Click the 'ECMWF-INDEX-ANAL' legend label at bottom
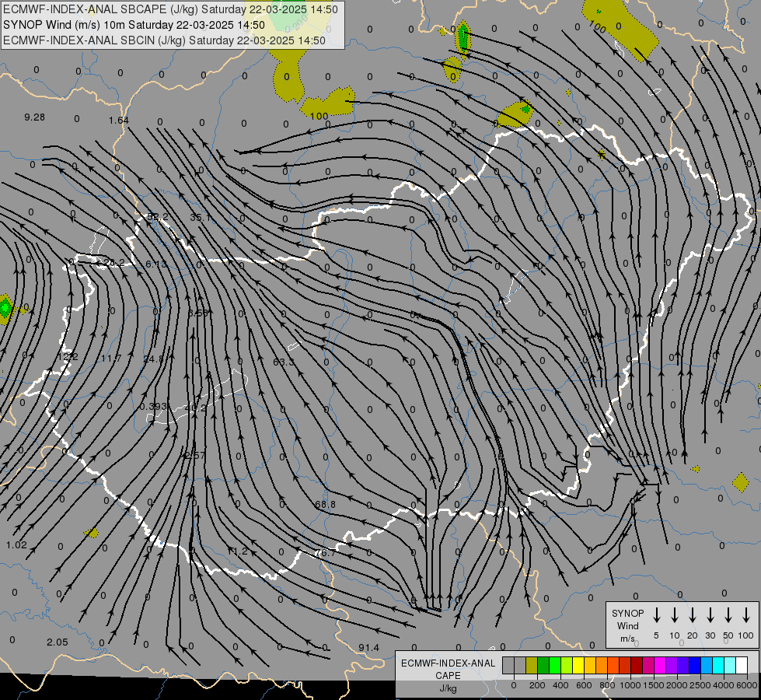This screenshot has height=700, width=761. point(448,663)
